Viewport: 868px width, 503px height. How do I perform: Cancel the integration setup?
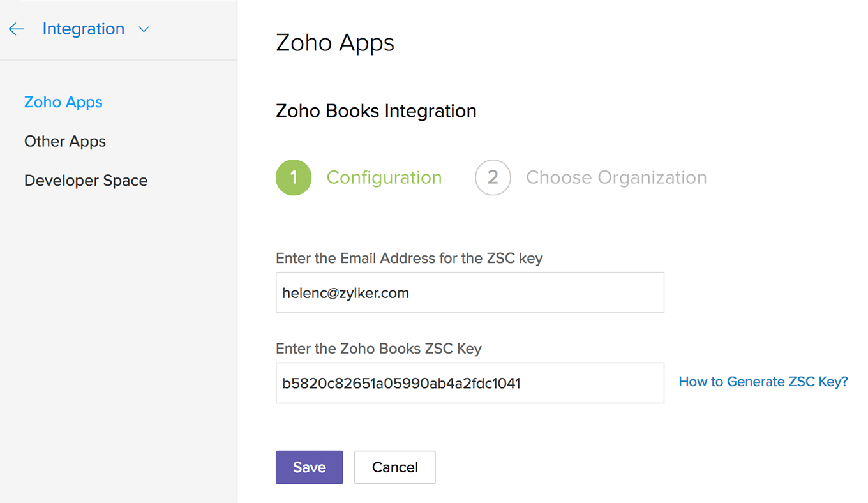tap(395, 467)
